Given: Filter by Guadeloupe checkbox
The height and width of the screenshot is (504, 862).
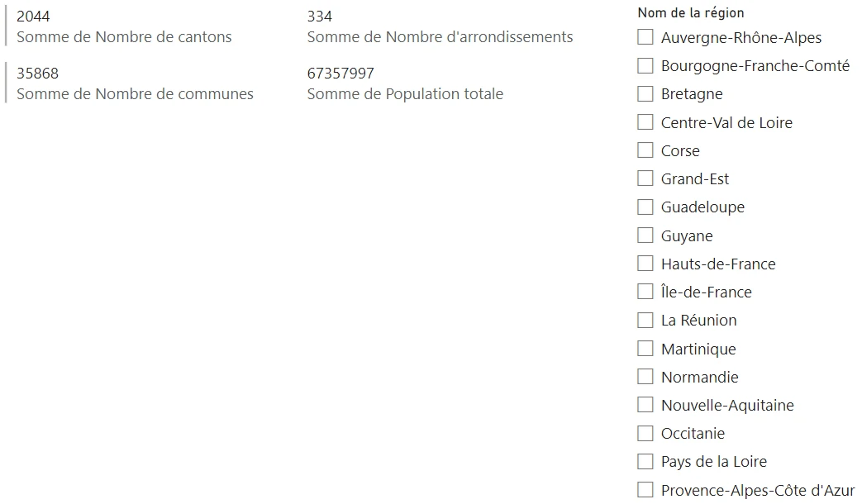Looking at the screenshot, I should coord(645,207).
